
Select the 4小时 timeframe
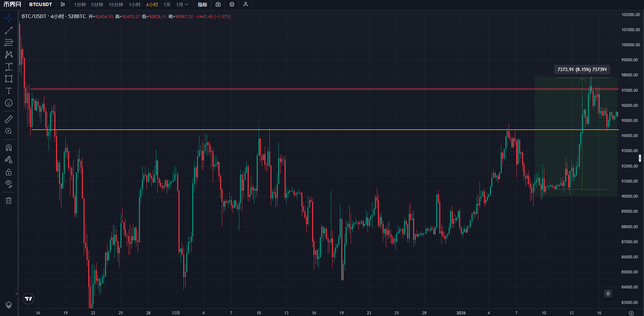[x=152, y=5]
